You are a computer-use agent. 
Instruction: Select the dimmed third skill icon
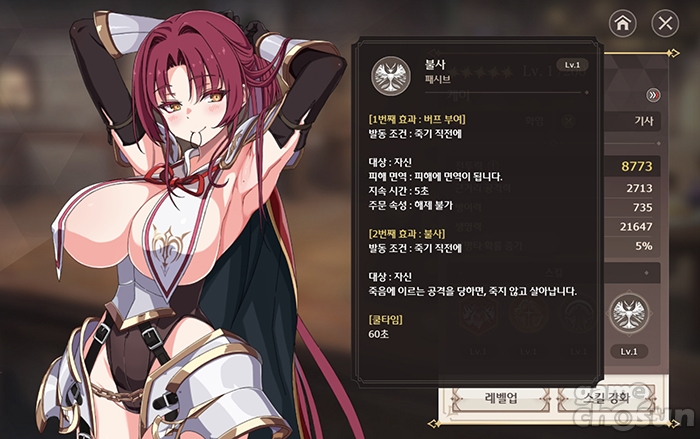tap(579, 314)
